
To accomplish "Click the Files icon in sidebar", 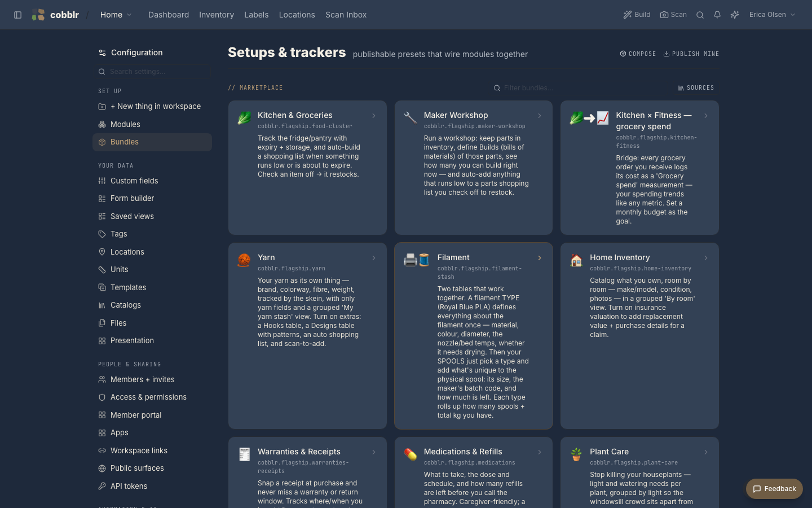I will pyautogui.click(x=102, y=323).
